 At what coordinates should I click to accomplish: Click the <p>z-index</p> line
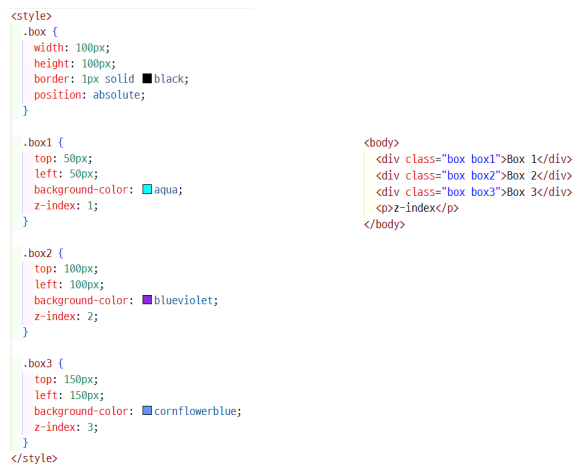[417, 208]
